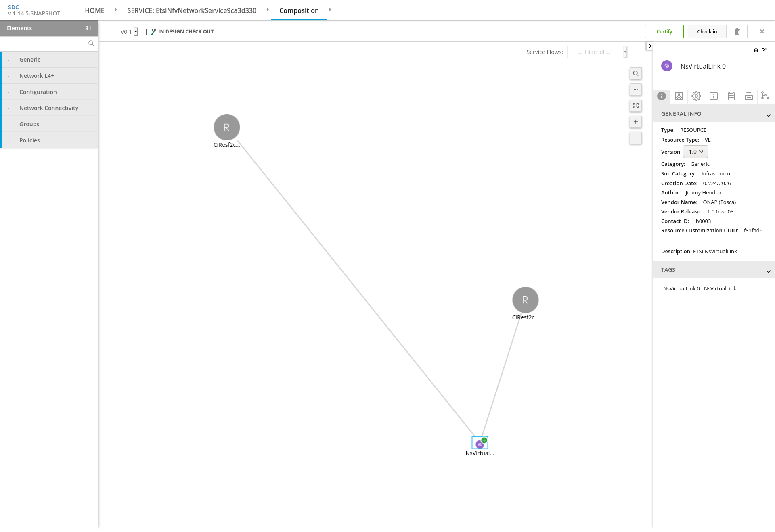Open the clipboard tab in right panel
This screenshot has width=775, height=532.
(x=731, y=96)
